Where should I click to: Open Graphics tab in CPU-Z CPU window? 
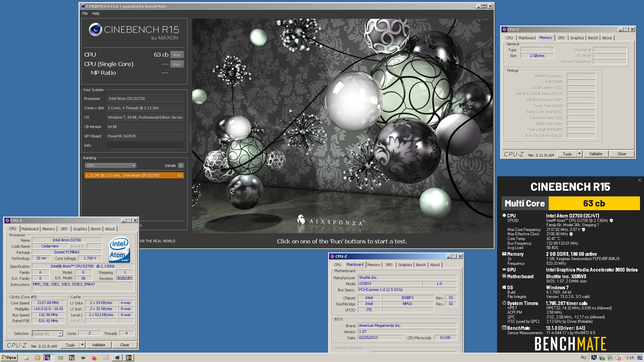point(80,229)
